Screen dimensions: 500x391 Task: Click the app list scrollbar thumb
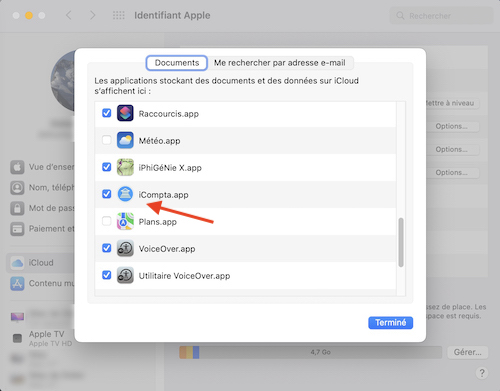point(401,242)
